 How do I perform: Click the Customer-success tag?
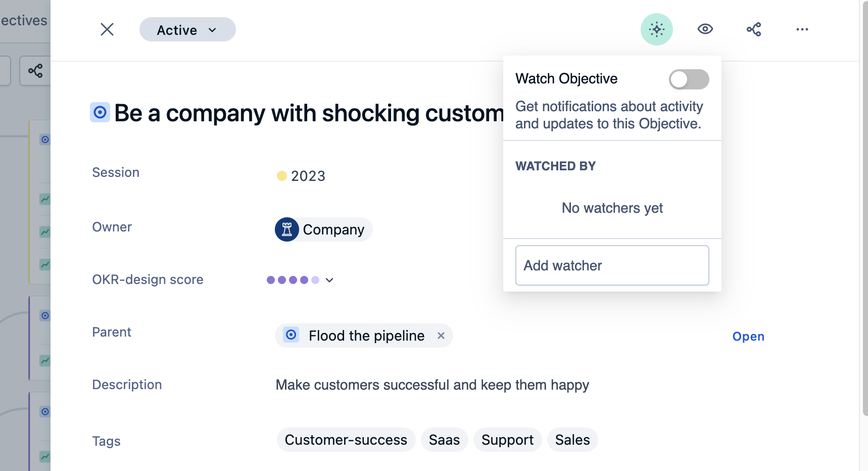coord(346,440)
